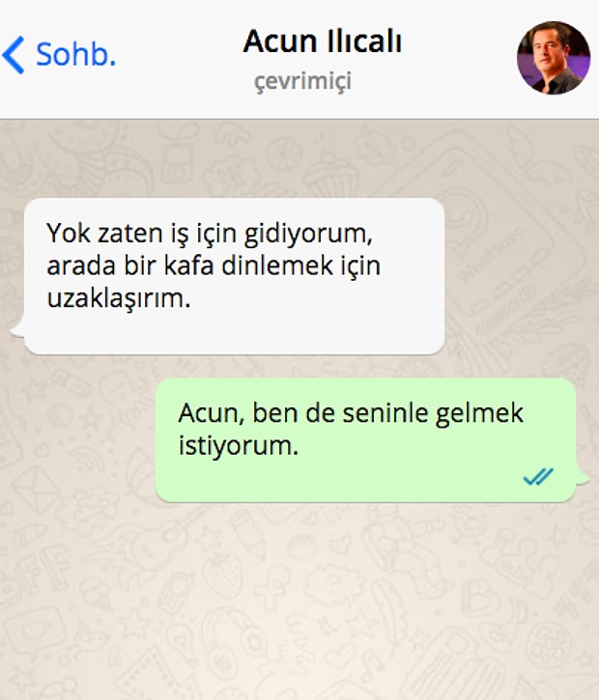Click the text 'istiyorum.' in green bubble
This screenshot has height=700, width=599.
click(x=238, y=445)
